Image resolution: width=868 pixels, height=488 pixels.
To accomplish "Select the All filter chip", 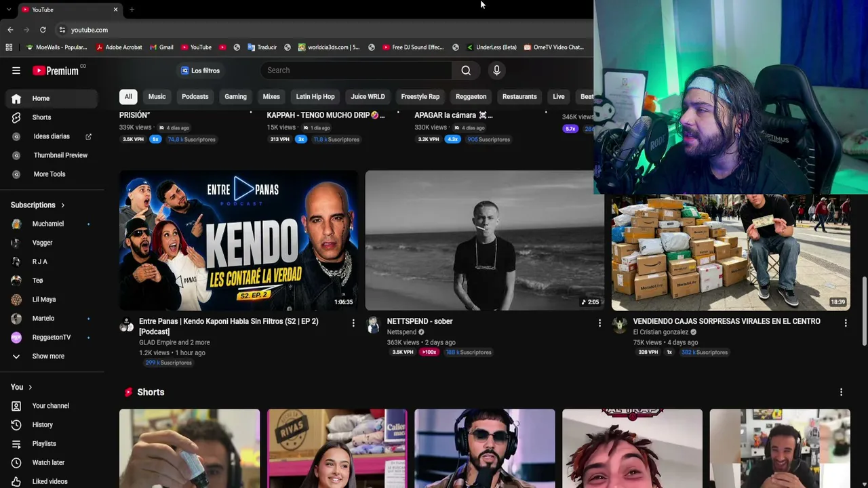I will click(x=128, y=97).
